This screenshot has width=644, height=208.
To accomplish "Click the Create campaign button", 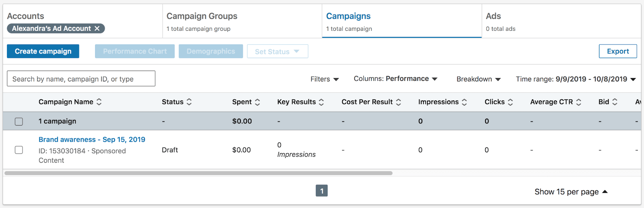I will [x=43, y=51].
